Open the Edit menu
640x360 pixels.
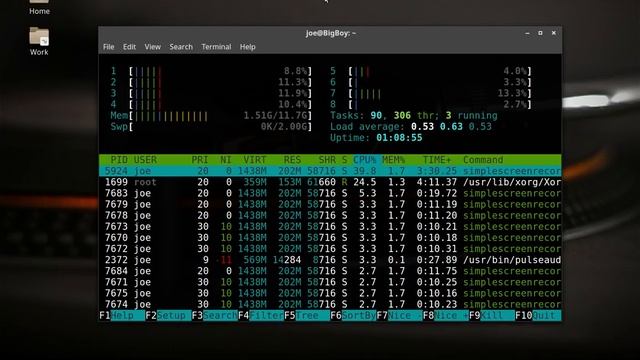[129, 47]
